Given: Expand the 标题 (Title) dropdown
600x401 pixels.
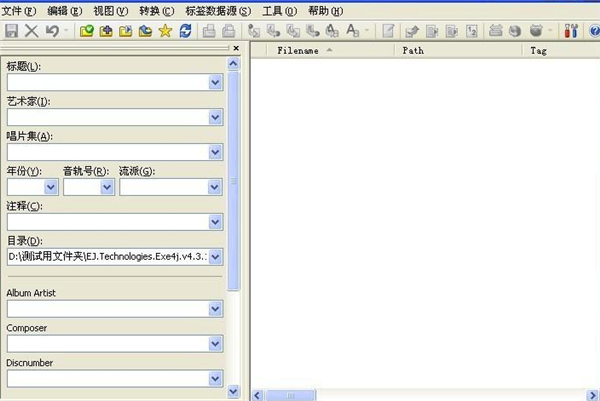Looking at the screenshot, I should 215,82.
